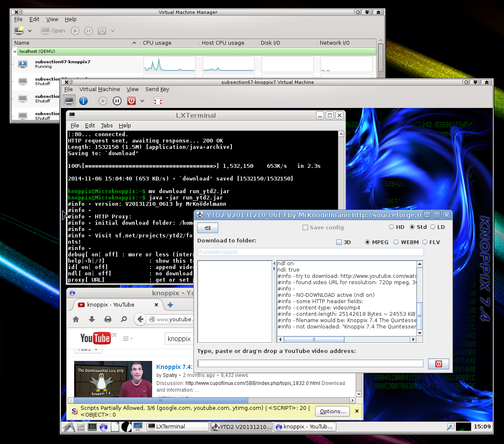Open the Send Key menu
The height and width of the screenshot is (444, 504).
[x=157, y=89]
